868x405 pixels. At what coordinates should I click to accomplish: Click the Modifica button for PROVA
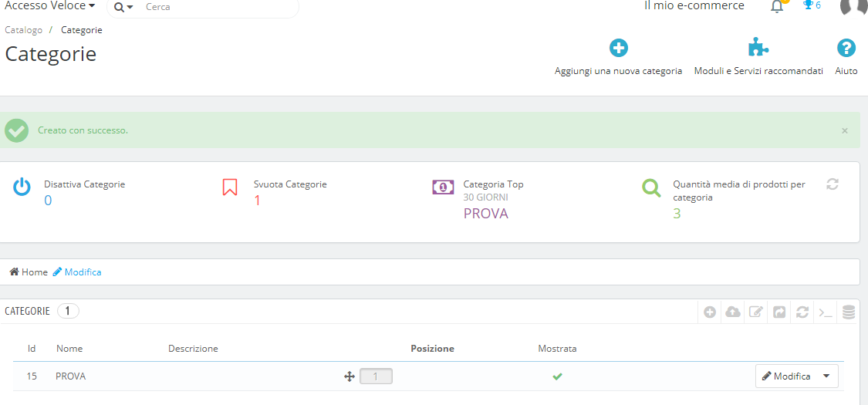[x=787, y=376]
